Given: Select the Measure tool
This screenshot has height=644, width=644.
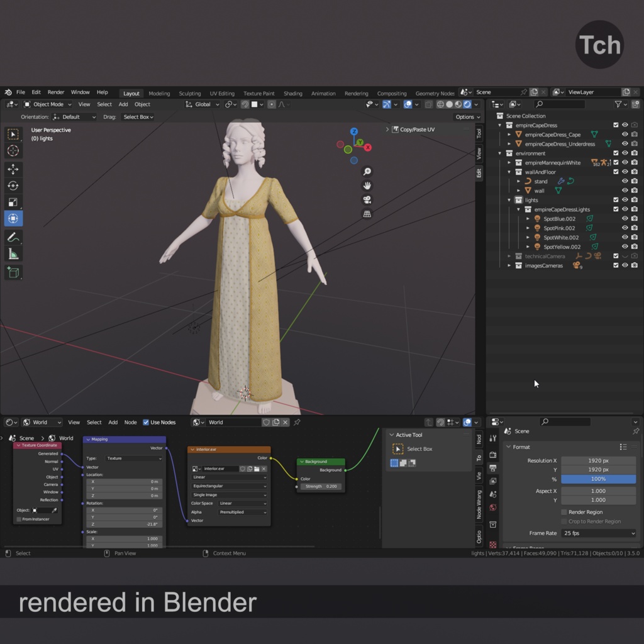Looking at the screenshot, I should point(14,253).
